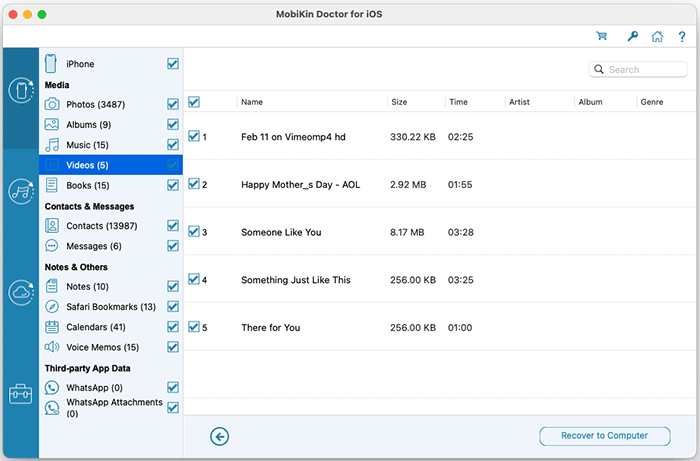The width and height of the screenshot is (700, 461).
Task: Switch to iTunes backup recovery mode icon
Action: (x=20, y=191)
